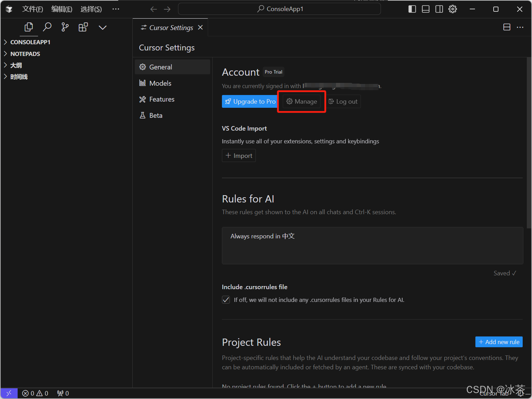
Task: Select the Beta settings category
Action: pyautogui.click(x=172, y=115)
